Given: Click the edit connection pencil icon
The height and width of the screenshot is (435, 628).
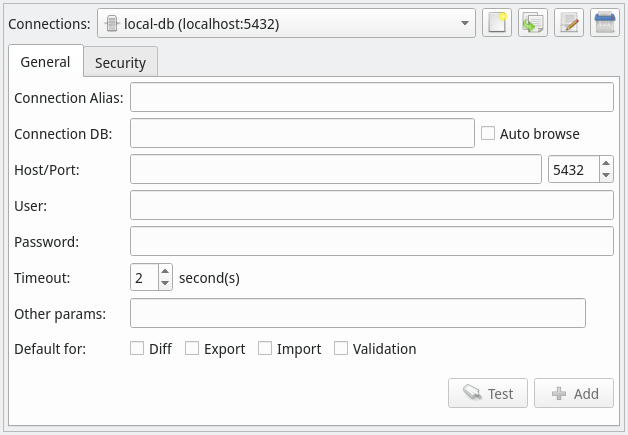Looking at the screenshot, I should 569,23.
